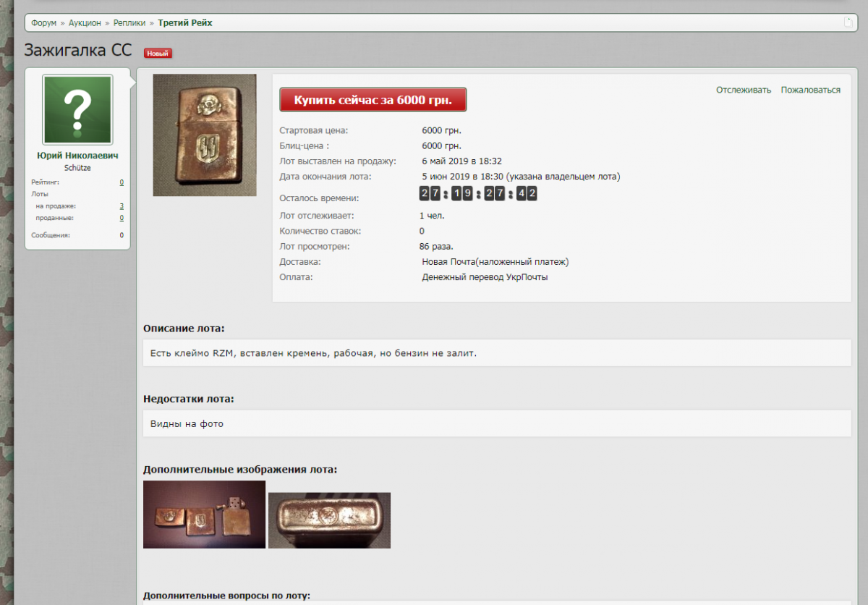Viewport: 868px width, 605px height.
Task: Open the additional image of the lighter bottom stamp
Action: point(329,520)
